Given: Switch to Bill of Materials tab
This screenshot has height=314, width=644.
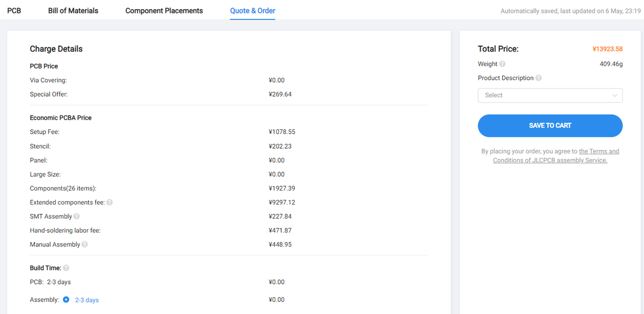Looking at the screenshot, I should 73,10.
